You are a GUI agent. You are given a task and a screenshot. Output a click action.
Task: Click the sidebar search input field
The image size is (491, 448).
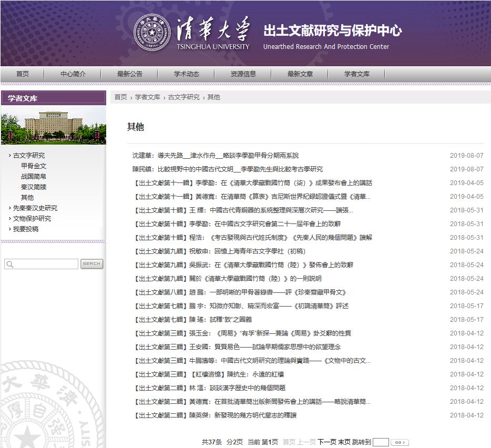(x=42, y=264)
